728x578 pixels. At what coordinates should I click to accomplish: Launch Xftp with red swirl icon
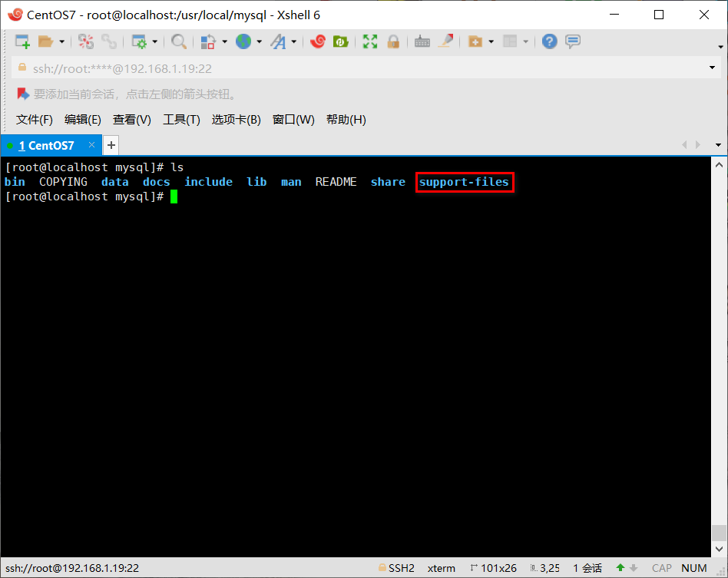pos(318,41)
